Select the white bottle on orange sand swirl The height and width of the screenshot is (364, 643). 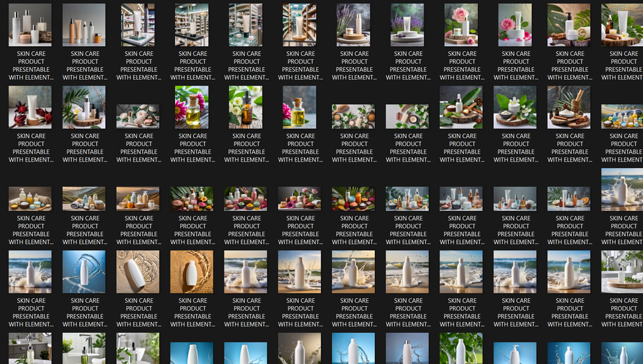coord(192,271)
